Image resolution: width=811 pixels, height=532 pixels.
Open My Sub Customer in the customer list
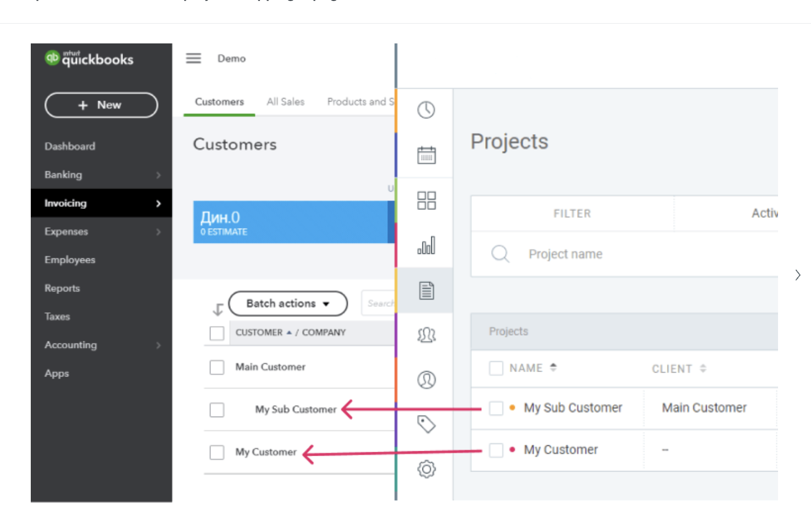(x=296, y=409)
